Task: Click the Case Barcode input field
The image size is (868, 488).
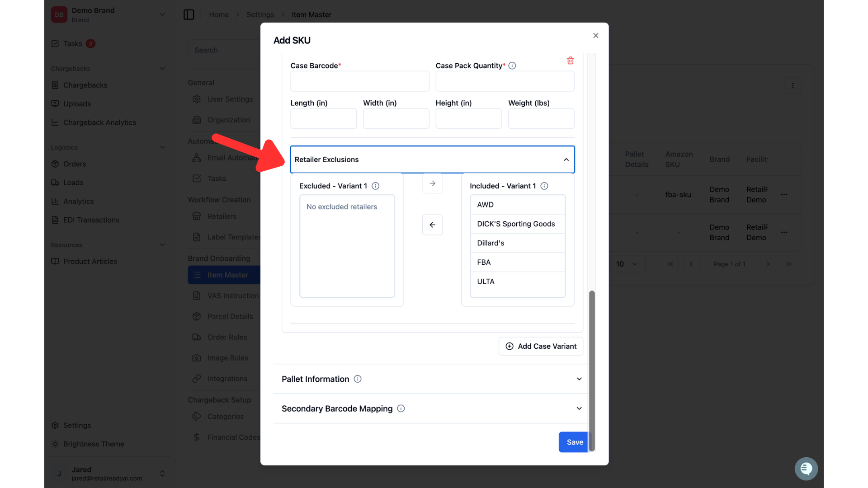Action: coord(359,81)
